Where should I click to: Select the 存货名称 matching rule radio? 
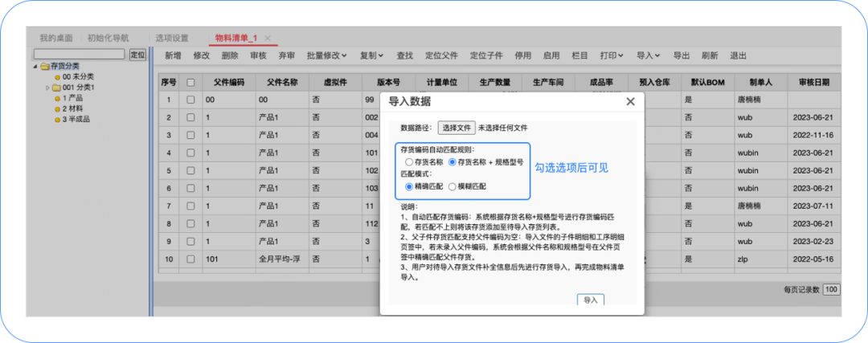pyautogui.click(x=410, y=162)
